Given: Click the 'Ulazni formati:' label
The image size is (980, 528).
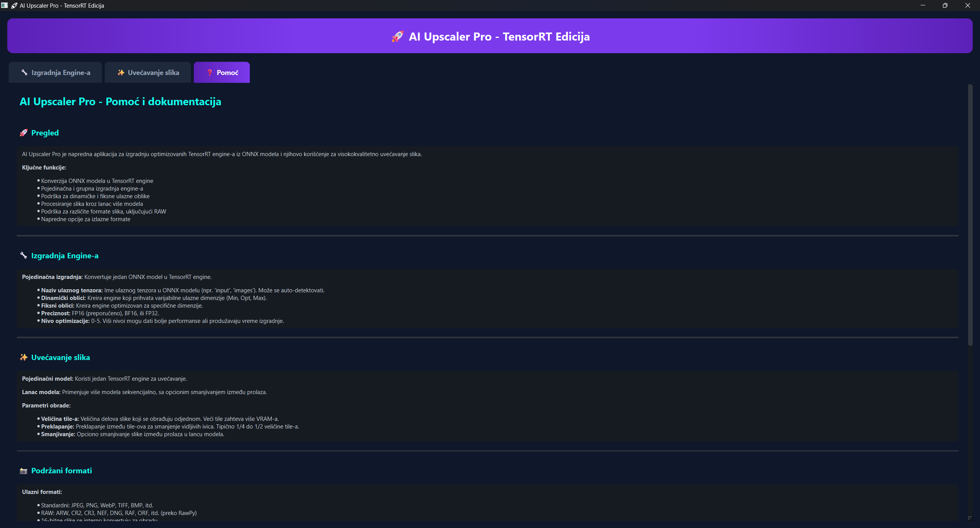Looking at the screenshot, I should 42,492.
